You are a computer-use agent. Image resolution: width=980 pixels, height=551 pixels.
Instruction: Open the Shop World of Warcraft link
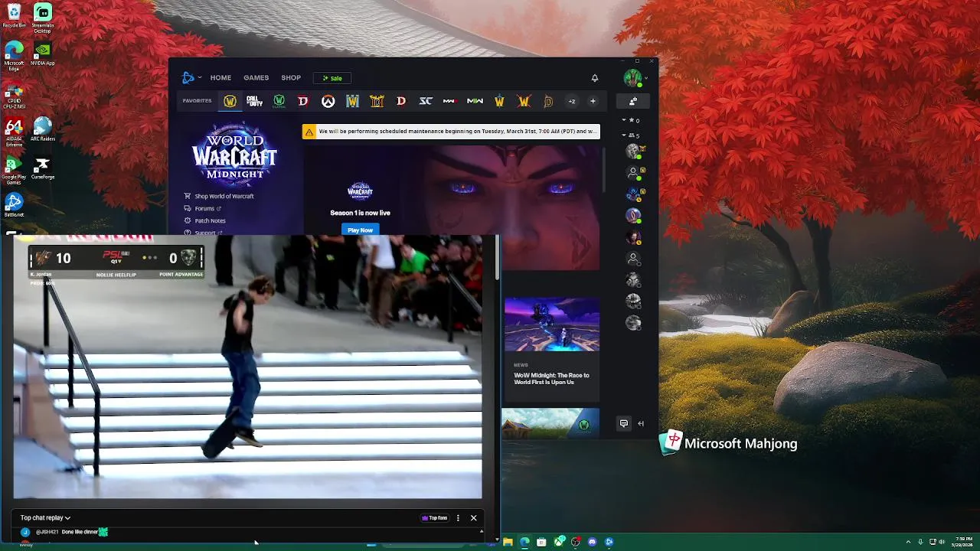click(x=219, y=196)
